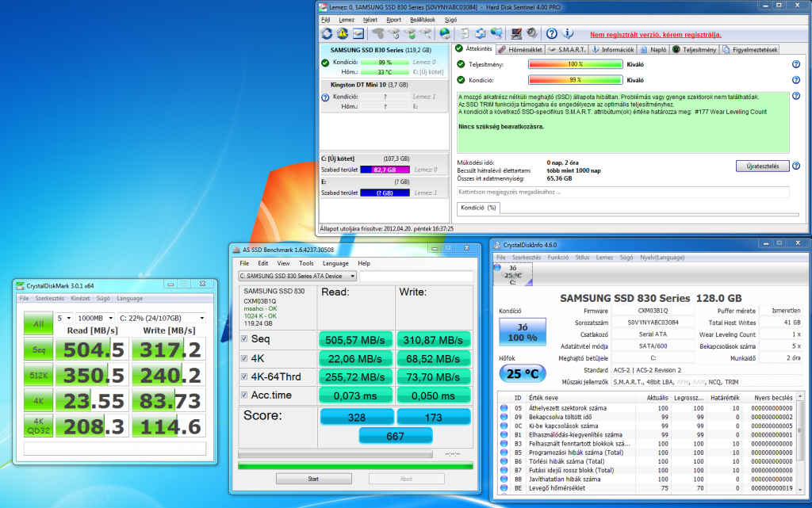Expand the Samsung SSD 830 drive dropdown in AS SSD
This screenshot has height=508, width=812.
(x=297, y=277)
